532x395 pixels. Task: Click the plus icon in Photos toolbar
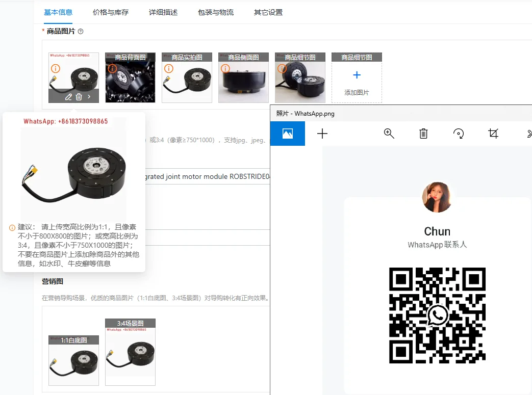coord(322,134)
